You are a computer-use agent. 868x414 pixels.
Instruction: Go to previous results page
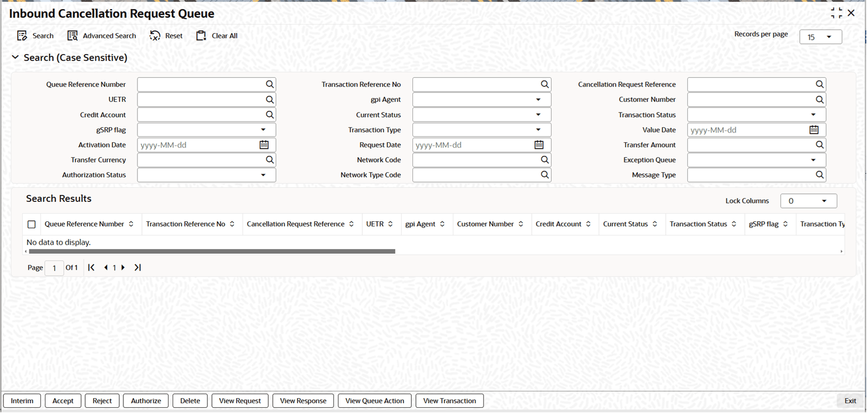pos(106,267)
